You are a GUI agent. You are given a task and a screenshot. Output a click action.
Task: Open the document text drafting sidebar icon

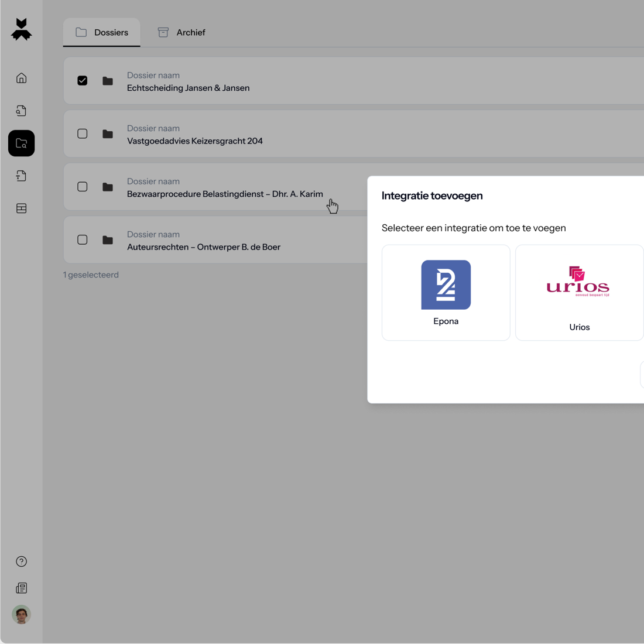tap(21, 176)
